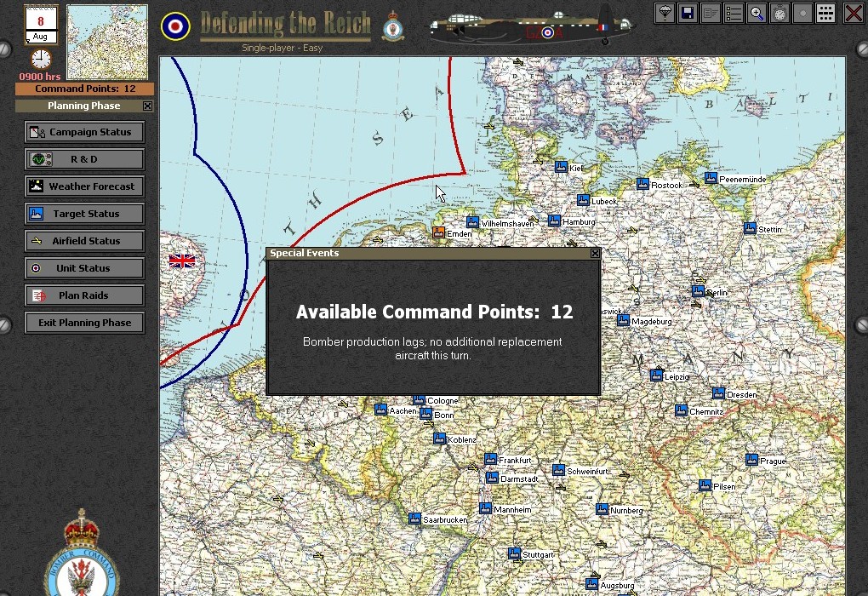Select the Schweinfurt target icon
This screenshot has height=596, width=868.
(558, 470)
